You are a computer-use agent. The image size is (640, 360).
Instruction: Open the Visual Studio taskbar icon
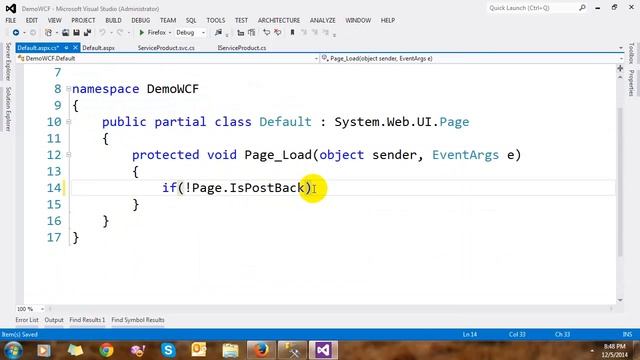coord(323,350)
